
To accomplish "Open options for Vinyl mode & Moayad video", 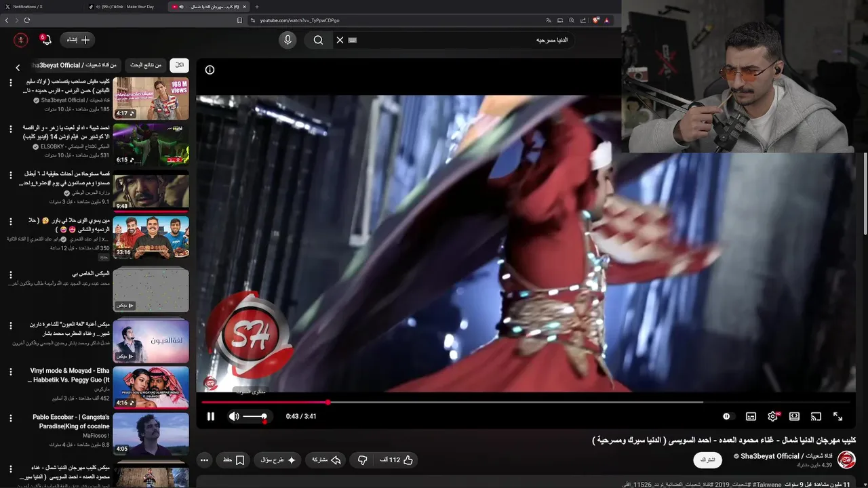I will tap(11, 371).
